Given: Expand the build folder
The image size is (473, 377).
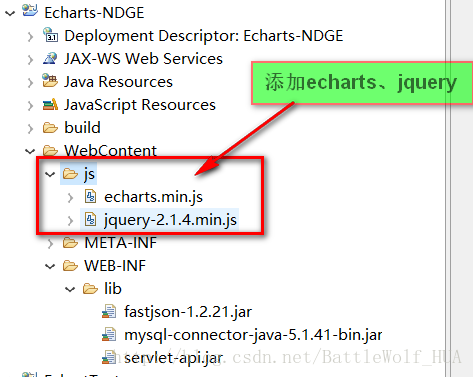Looking at the screenshot, I should pos(30,128).
